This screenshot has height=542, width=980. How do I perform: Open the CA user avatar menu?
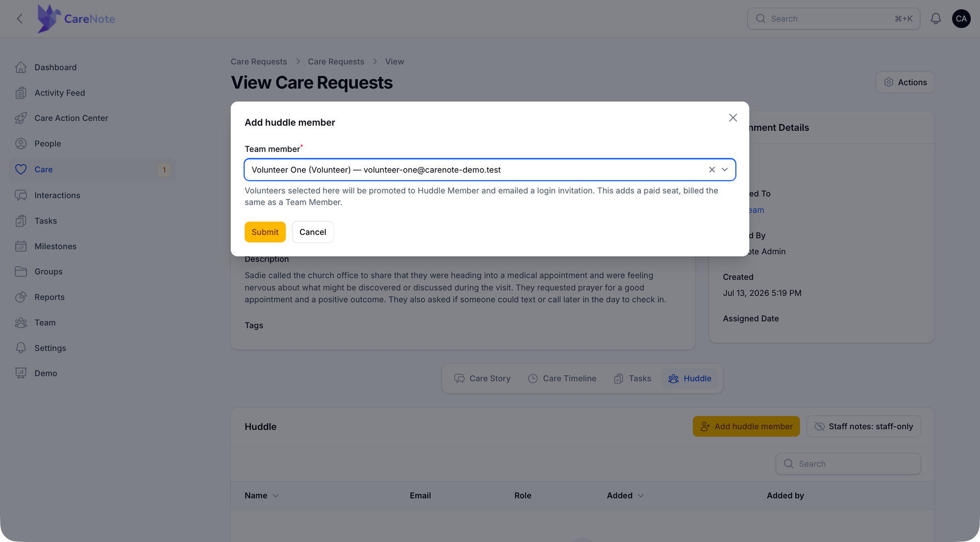pos(961,19)
